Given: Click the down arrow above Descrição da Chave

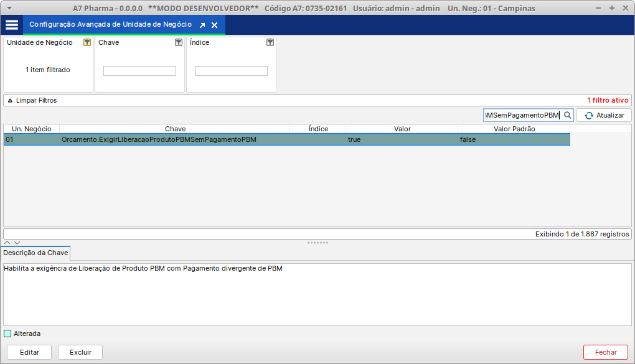Looking at the screenshot, I should 17,243.
